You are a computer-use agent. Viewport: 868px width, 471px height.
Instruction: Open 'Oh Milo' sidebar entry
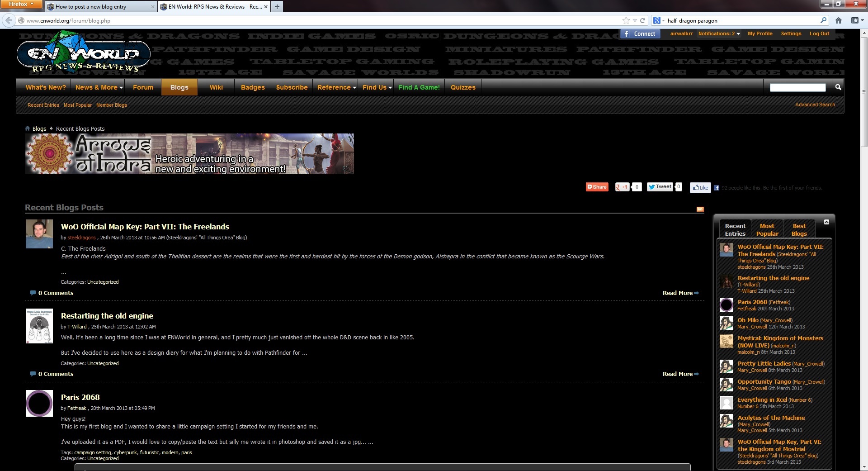748,320
